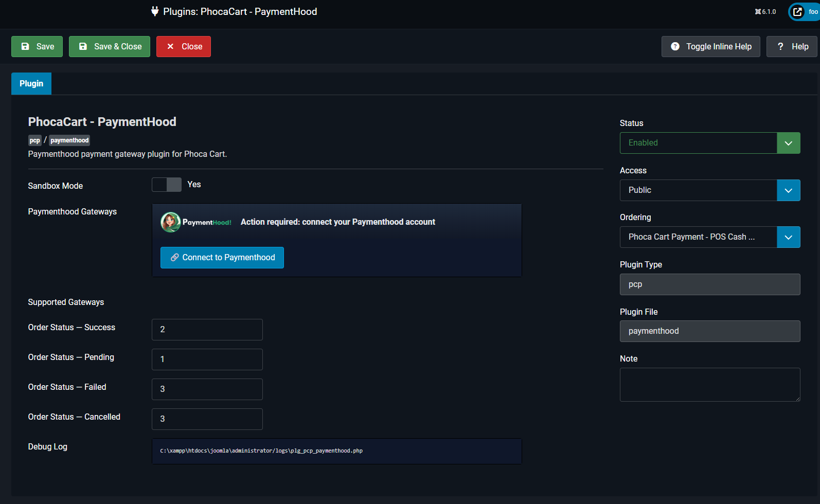The width and height of the screenshot is (820, 504).
Task: Click the red Close button
Action: click(184, 46)
